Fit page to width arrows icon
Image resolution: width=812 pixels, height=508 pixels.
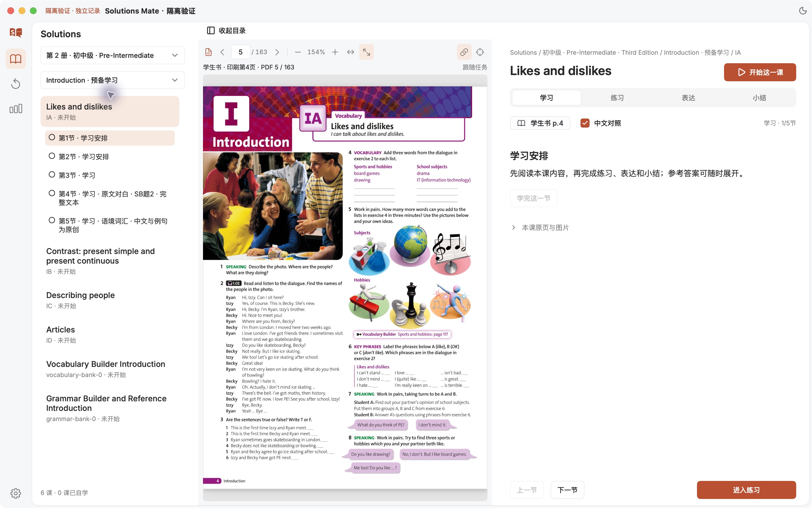pyautogui.click(x=350, y=52)
